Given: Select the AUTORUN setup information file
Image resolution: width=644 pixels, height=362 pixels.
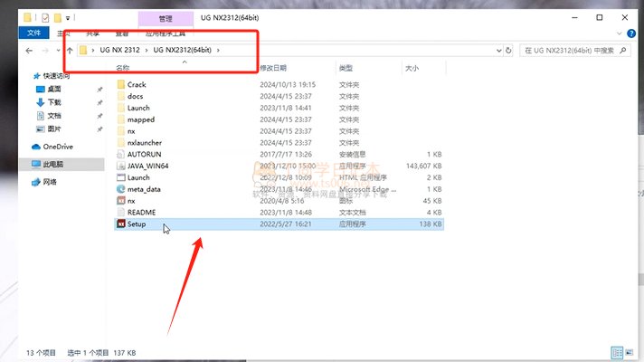Looking at the screenshot, I should [145, 154].
